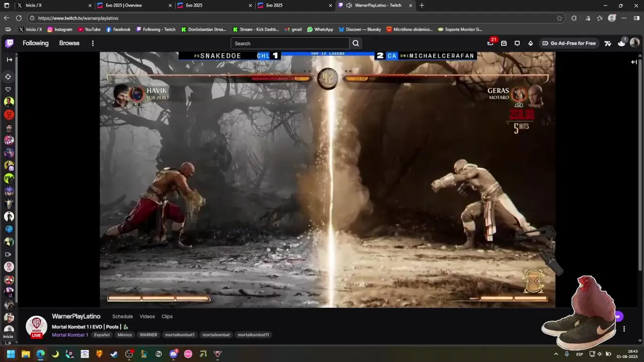Click the Mortal Kombat stream video
The width and height of the screenshot is (644, 362).
328,179
